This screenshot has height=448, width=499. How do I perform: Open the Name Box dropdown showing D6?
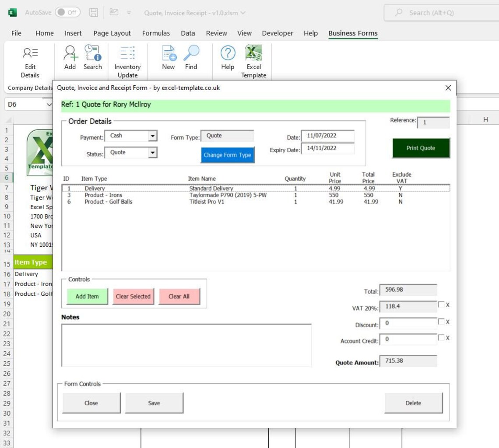[x=48, y=105]
